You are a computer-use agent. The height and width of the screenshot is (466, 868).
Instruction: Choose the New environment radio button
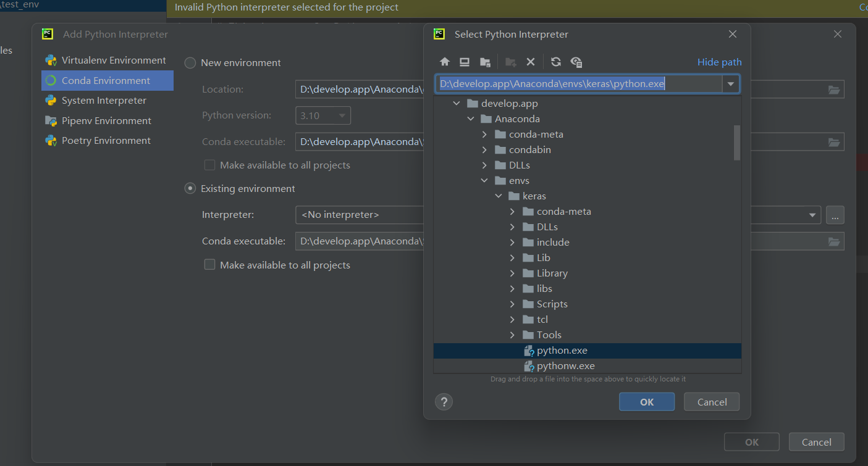[190, 63]
